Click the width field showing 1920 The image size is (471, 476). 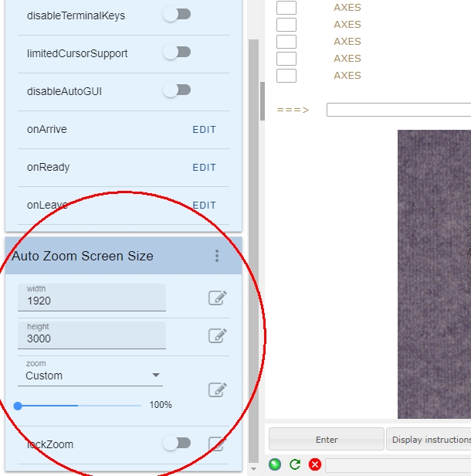click(92, 297)
